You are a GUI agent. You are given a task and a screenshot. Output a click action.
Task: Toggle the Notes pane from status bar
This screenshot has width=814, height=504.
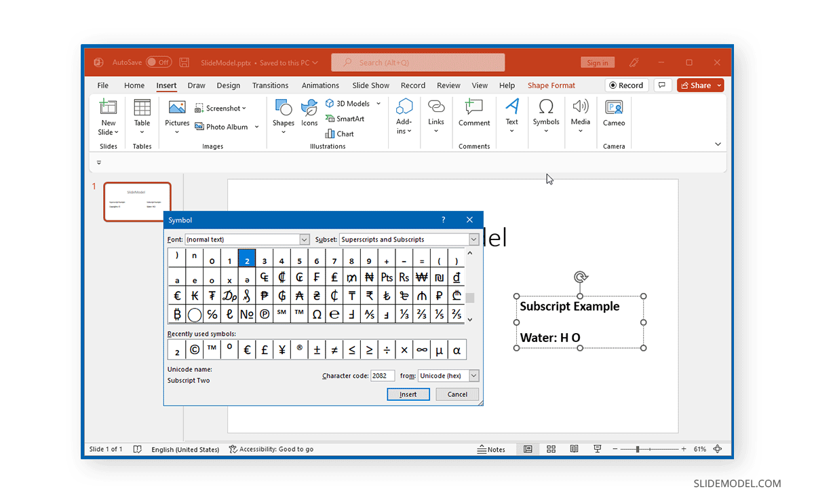pyautogui.click(x=491, y=449)
